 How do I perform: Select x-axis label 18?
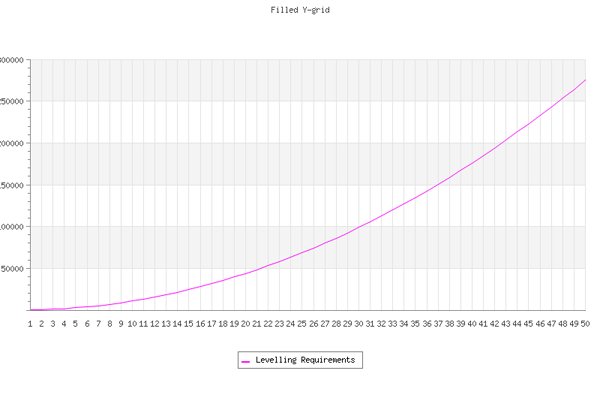tap(223, 324)
